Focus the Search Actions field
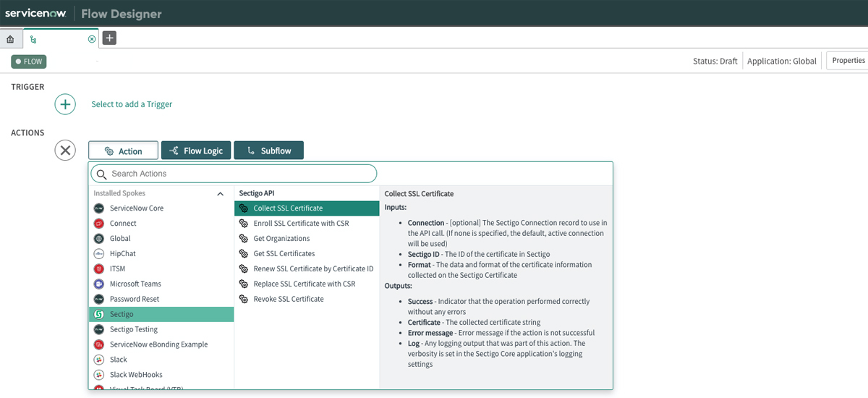868x398 pixels. point(239,174)
